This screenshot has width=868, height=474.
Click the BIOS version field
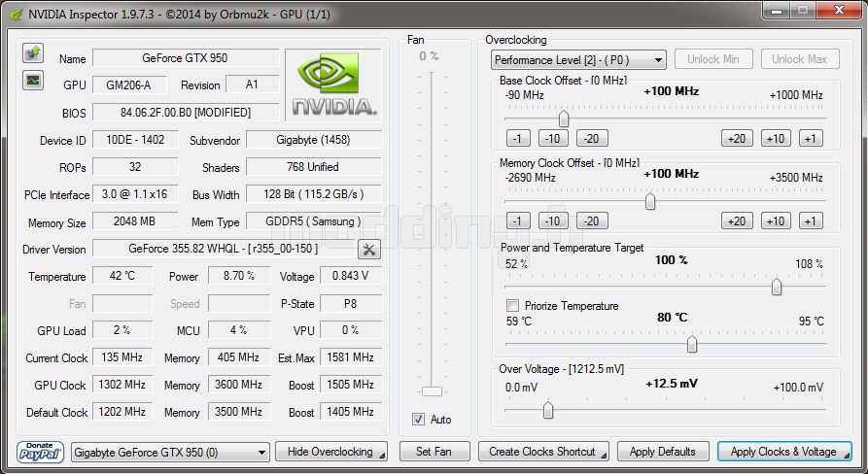(186, 113)
